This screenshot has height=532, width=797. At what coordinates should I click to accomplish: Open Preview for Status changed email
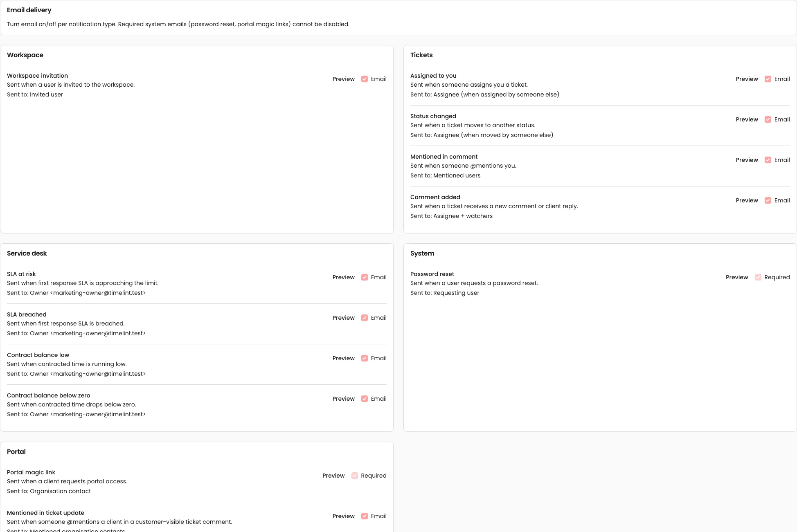[747, 119]
